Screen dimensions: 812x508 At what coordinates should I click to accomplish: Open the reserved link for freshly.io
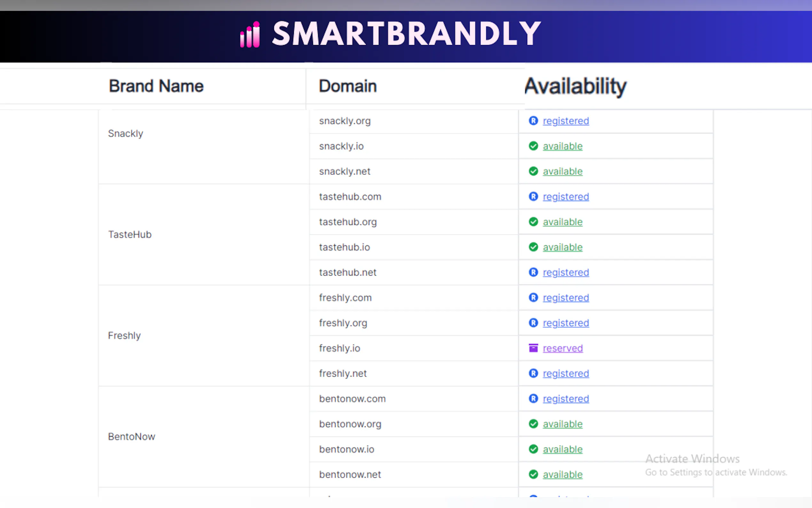click(x=563, y=348)
